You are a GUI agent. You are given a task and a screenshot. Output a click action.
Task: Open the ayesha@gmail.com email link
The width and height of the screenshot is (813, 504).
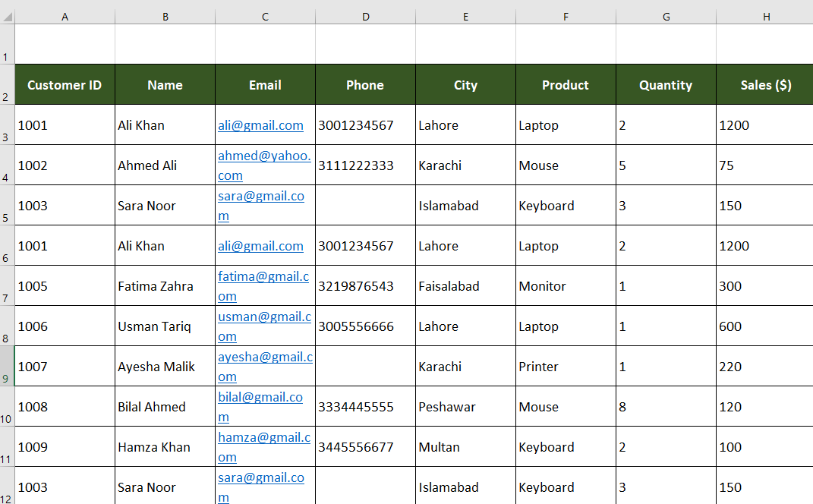click(265, 367)
